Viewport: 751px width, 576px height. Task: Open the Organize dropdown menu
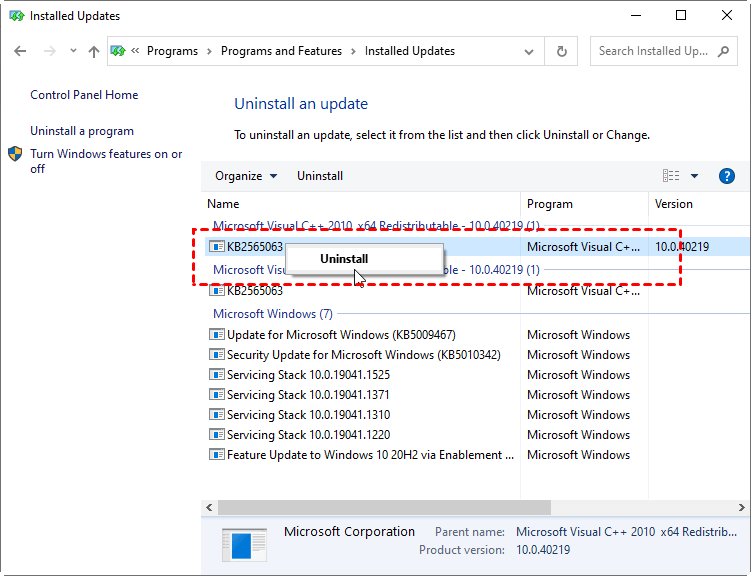tap(246, 176)
